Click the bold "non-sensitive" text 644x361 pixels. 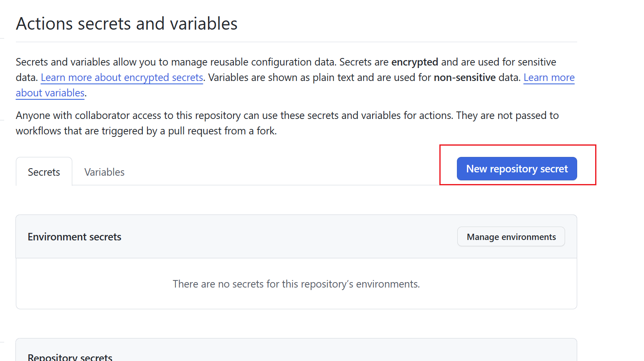pos(464,78)
